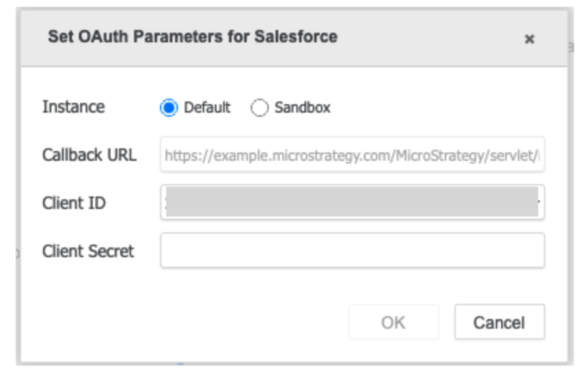Select the Sandbox instance radio button
588x375 pixels.
click(x=260, y=108)
